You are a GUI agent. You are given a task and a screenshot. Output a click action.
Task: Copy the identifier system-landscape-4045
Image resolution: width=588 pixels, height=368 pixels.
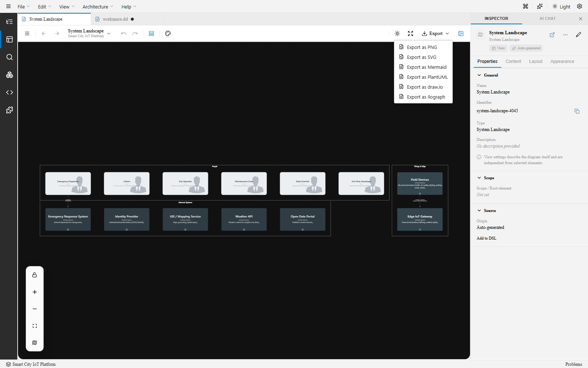(577, 111)
